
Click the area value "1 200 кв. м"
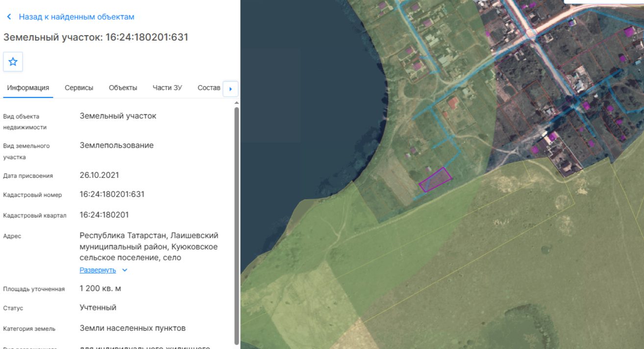pos(100,288)
